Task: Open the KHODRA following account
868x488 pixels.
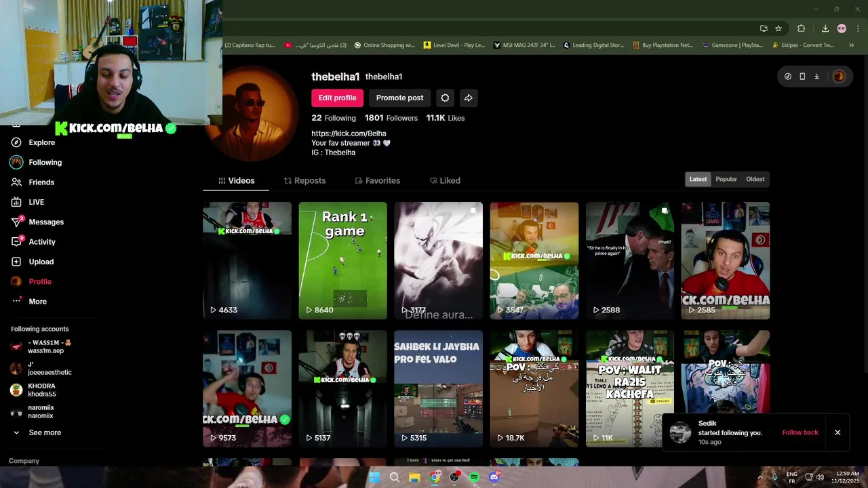Action: tap(34, 390)
